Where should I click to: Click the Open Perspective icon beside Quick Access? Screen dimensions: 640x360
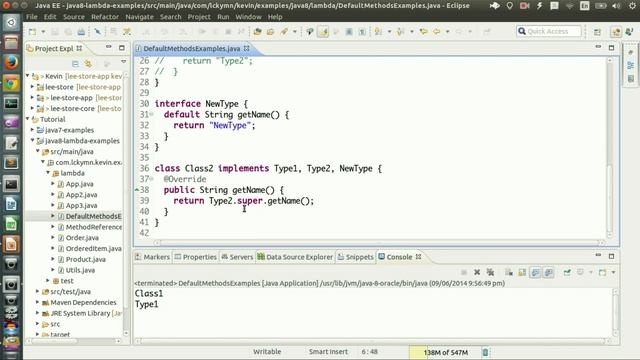tap(597, 31)
